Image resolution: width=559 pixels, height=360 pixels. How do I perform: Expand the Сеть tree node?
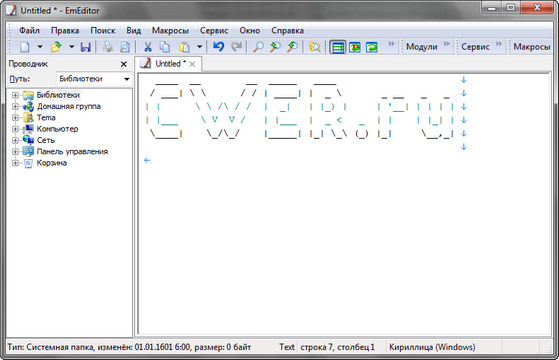[x=15, y=140]
